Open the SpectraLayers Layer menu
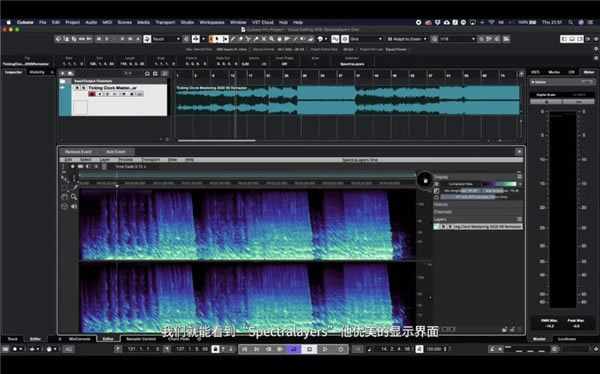Screen dimensions: 600x374 click(105, 160)
